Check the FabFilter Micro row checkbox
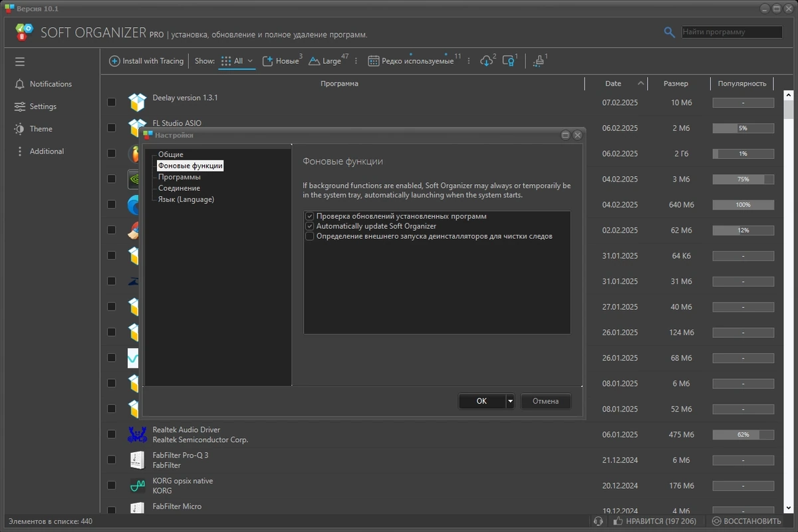Screen dimensions: 798x532 click(112, 510)
